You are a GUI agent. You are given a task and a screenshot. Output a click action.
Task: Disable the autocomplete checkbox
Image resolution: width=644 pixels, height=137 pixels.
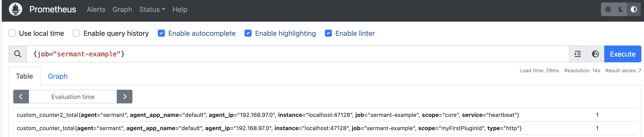point(161,33)
